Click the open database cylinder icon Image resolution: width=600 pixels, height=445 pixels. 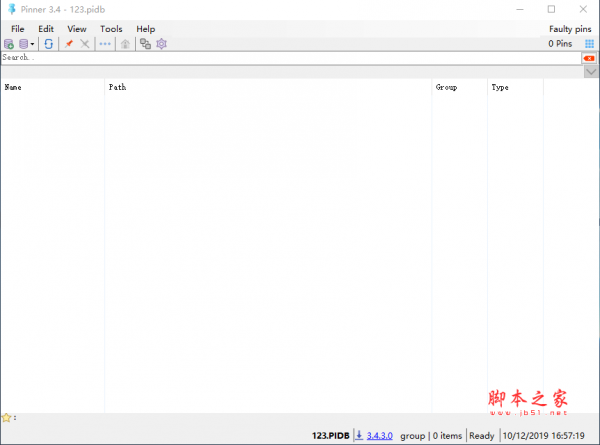[23, 44]
